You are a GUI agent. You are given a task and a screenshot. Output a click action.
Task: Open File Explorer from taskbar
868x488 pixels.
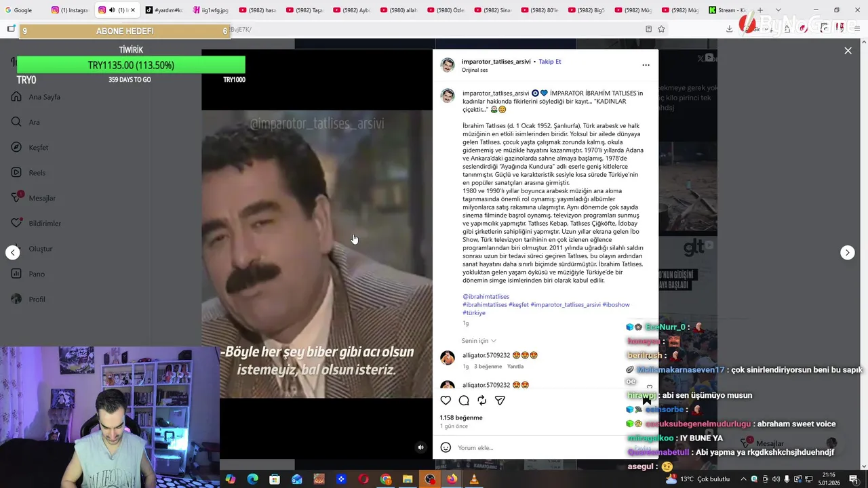[x=408, y=479]
